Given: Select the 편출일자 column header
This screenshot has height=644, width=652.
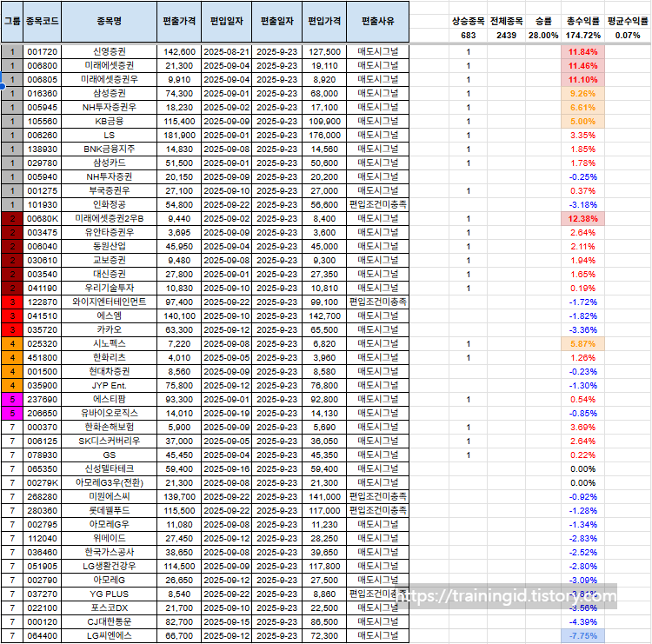Looking at the screenshot, I should coord(277,21).
